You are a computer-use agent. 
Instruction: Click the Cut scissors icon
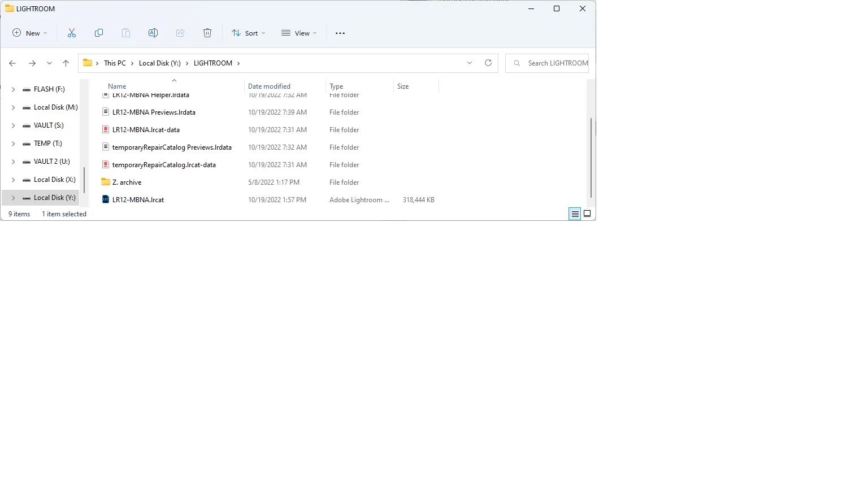click(x=72, y=33)
